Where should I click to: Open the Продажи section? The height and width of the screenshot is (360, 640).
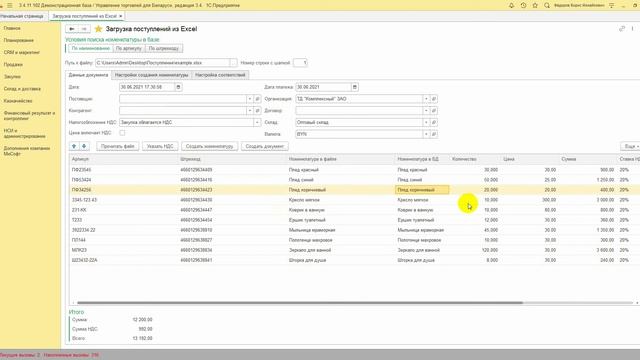13,64
